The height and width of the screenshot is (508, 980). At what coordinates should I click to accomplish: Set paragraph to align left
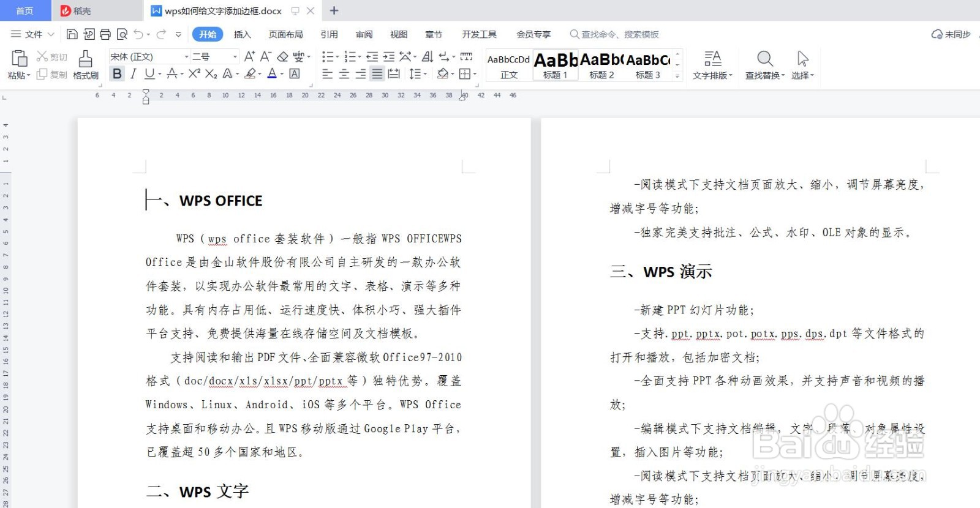pyautogui.click(x=328, y=74)
